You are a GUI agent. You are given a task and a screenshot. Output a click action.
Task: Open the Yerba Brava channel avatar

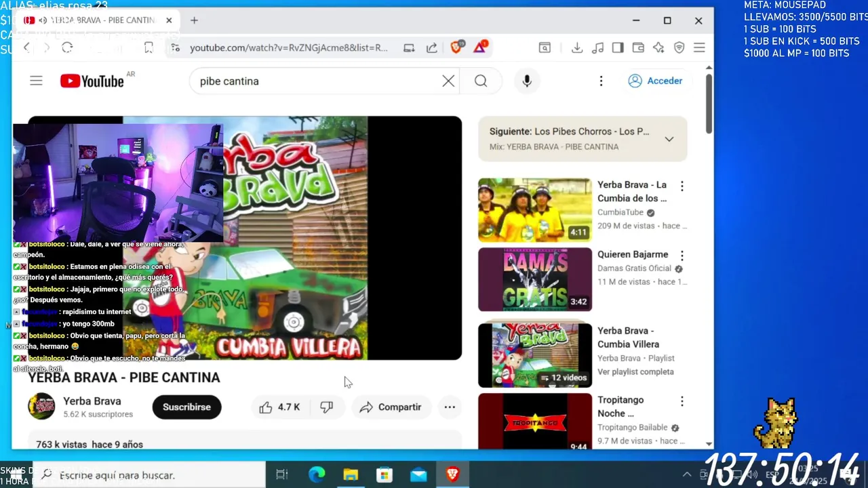coord(41,407)
